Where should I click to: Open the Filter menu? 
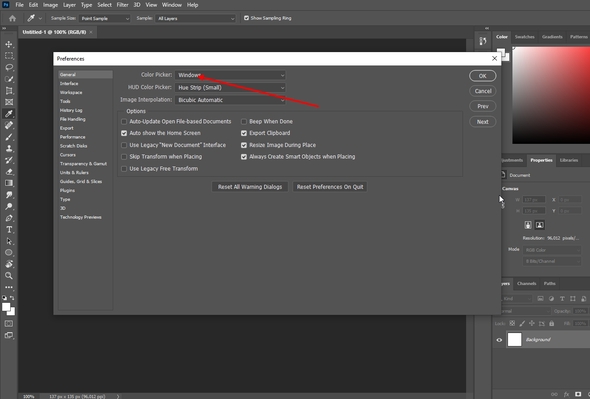point(122,5)
